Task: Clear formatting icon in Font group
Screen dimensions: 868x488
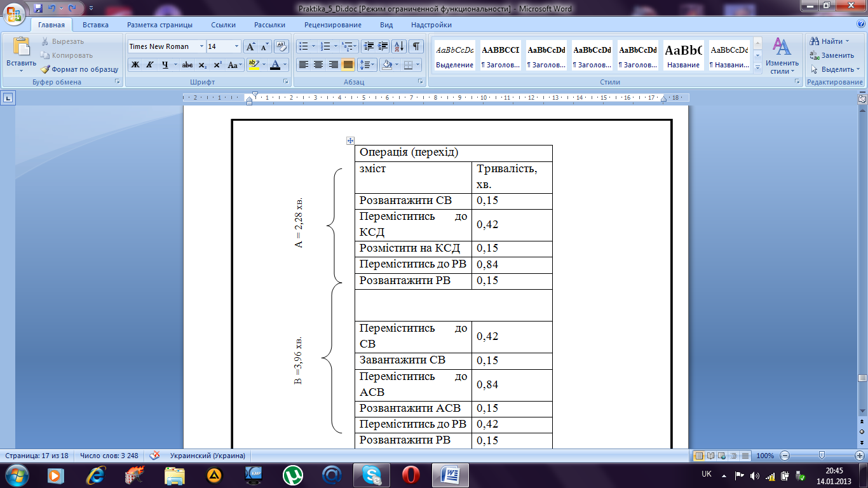Action: (x=282, y=46)
